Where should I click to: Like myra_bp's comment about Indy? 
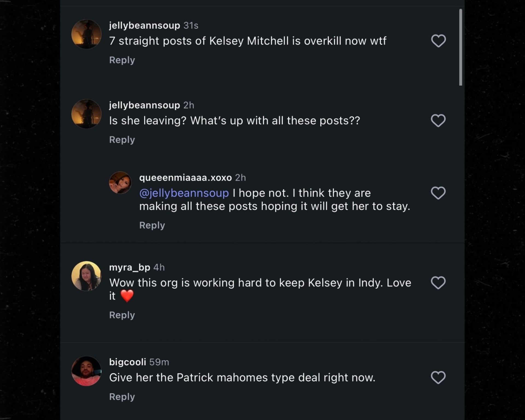coord(438,282)
